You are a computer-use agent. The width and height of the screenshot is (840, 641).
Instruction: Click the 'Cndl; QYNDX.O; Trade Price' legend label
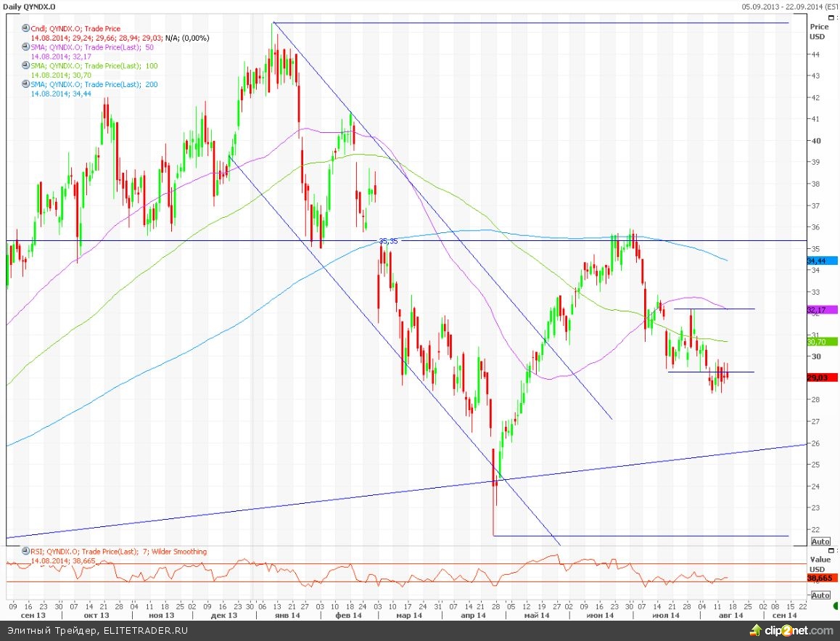[x=75, y=29]
